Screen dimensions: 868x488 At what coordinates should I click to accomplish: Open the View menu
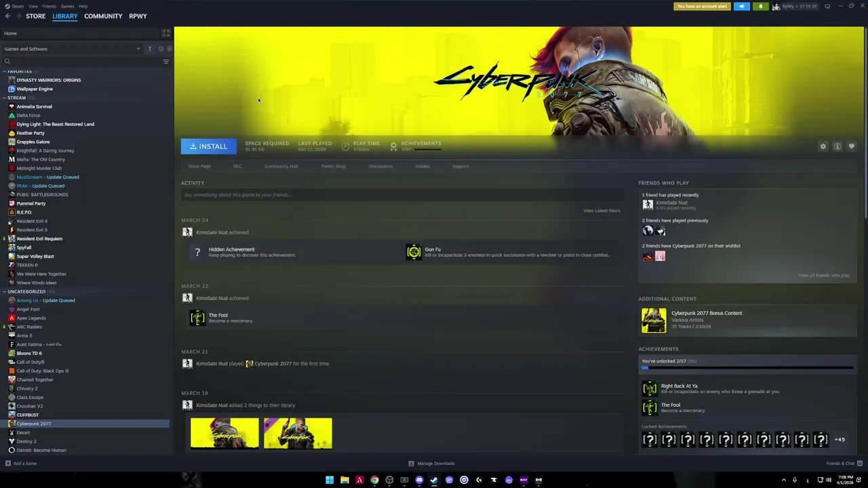(x=33, y=6)
